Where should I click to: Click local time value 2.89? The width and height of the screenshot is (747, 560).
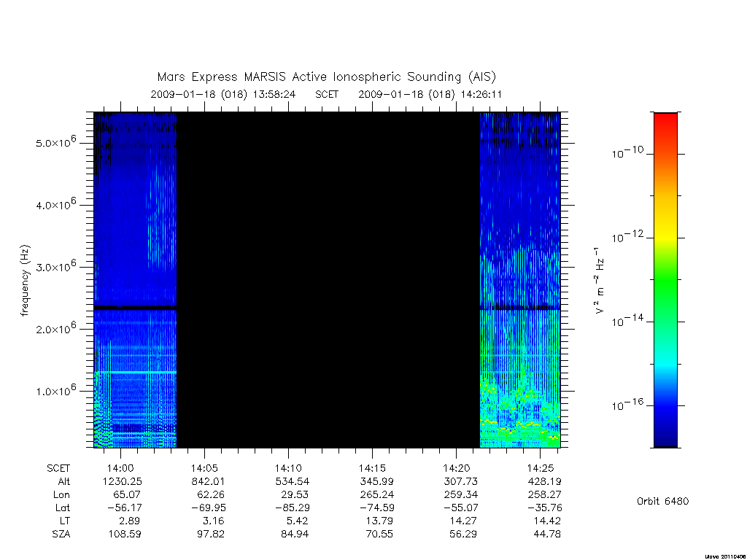129,521
